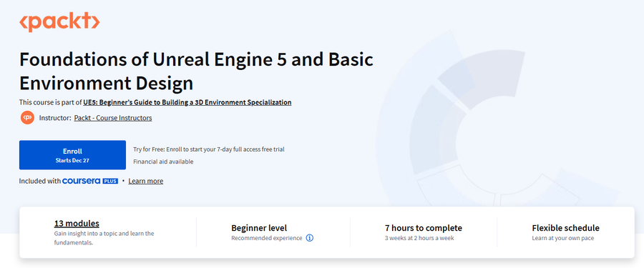Click the Beginner level label
This screenshot has width=644, height=268.
coord(259,228)
